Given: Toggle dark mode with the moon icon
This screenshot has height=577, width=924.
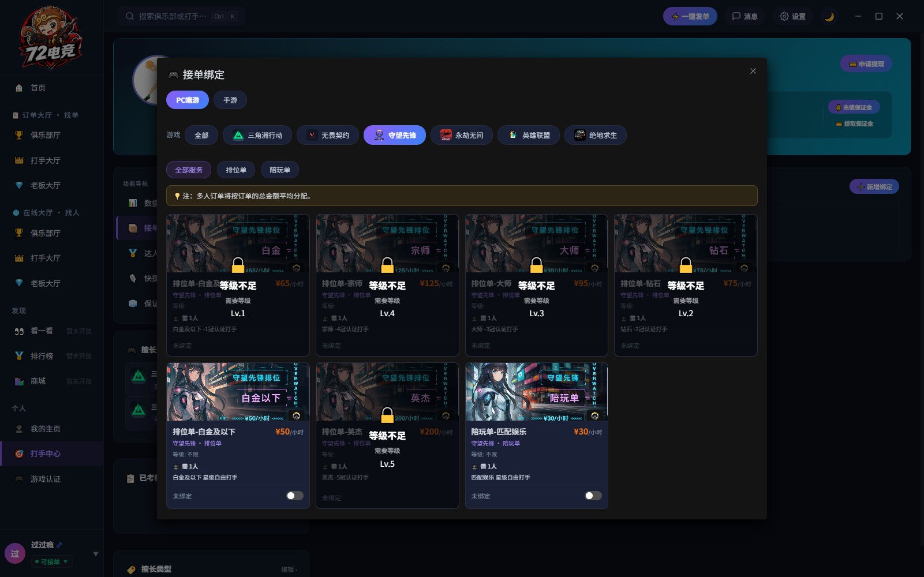Looking at the screenshot, I should pyautogui.click(x=829, y=16).
